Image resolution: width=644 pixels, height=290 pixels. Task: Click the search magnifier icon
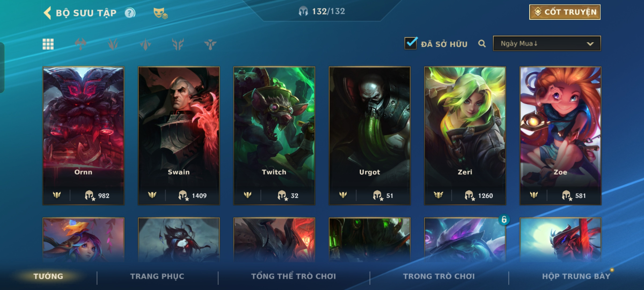click(x=482, y=44)
